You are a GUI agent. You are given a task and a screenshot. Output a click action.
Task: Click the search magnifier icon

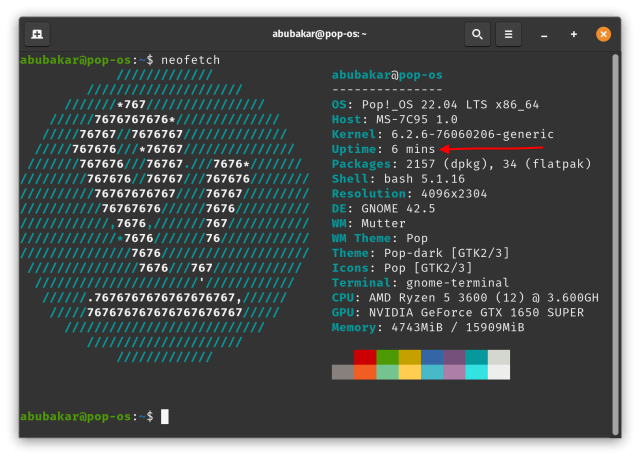click(477, 33)
